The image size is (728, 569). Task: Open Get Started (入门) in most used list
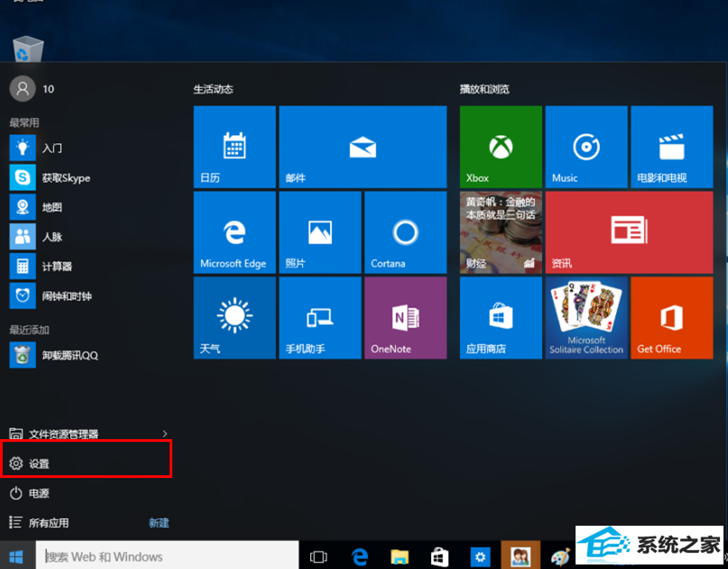tap(88, 148)
